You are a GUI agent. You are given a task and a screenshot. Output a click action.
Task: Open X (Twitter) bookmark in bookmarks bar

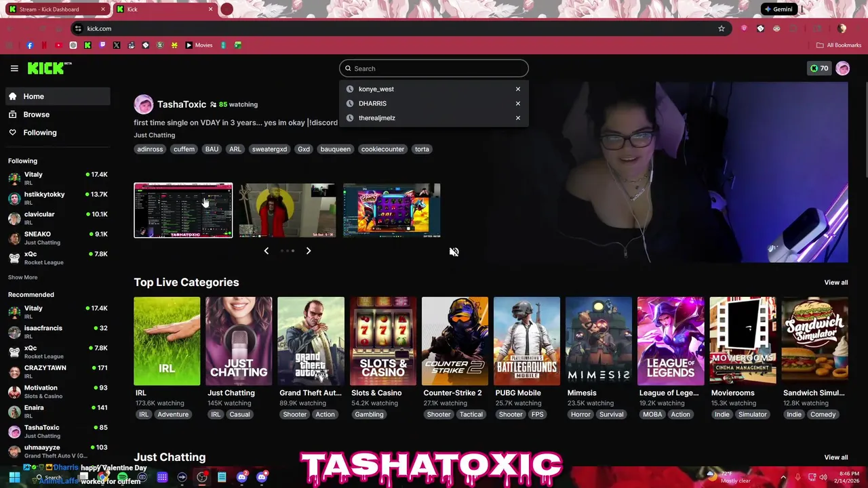tap(117, 45)
